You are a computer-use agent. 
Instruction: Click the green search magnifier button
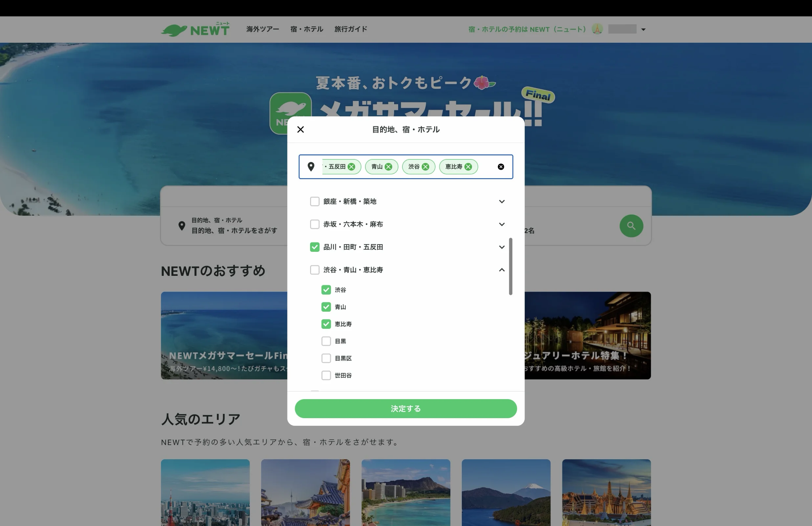[631, 226]
